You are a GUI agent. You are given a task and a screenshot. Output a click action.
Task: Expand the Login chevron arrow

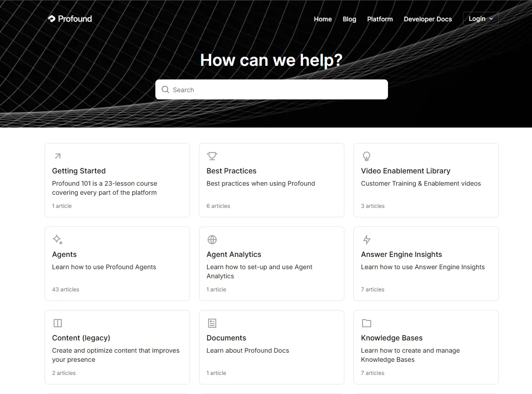pos(491,19)
